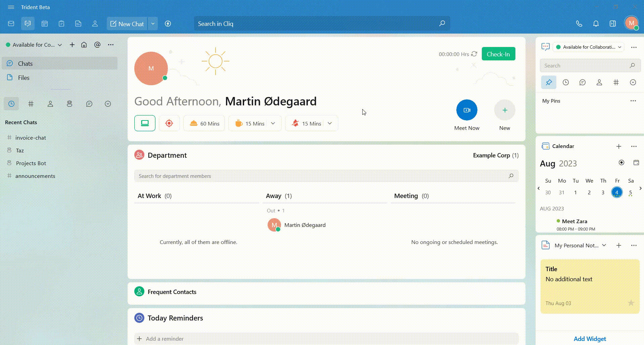Open the Mail icon in top toolbar
Screen dimensions: 644x345
click(11, 24)
